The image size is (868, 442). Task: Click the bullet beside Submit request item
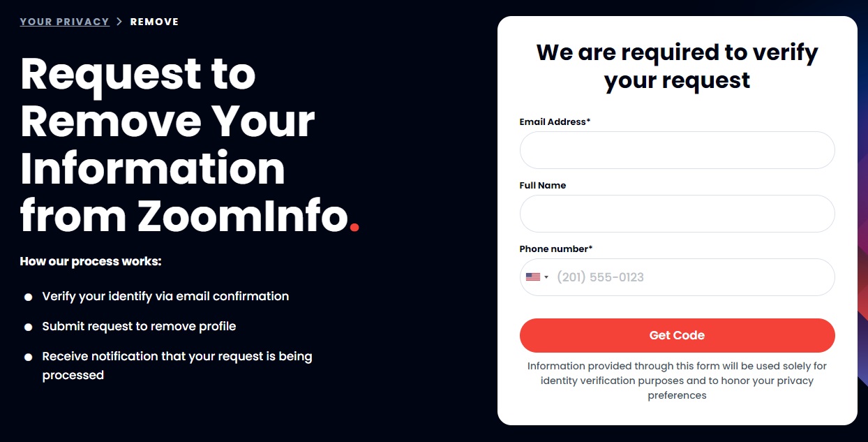[x=28, y=327]
